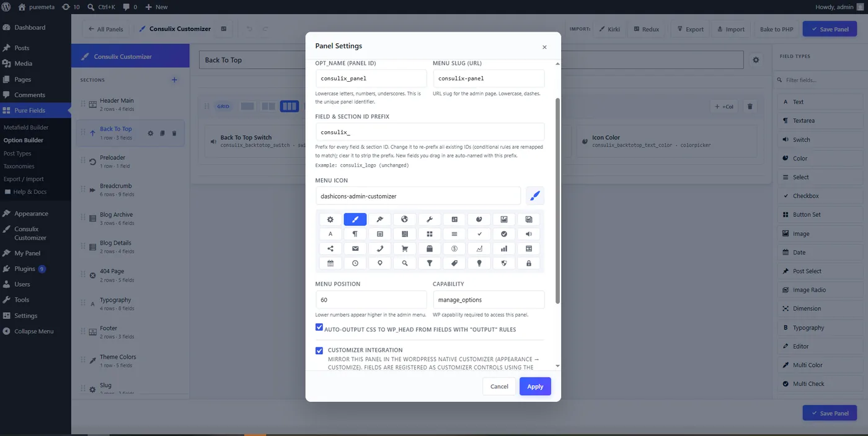Duplicate the Back To Top section

click(x=162, y=133)
